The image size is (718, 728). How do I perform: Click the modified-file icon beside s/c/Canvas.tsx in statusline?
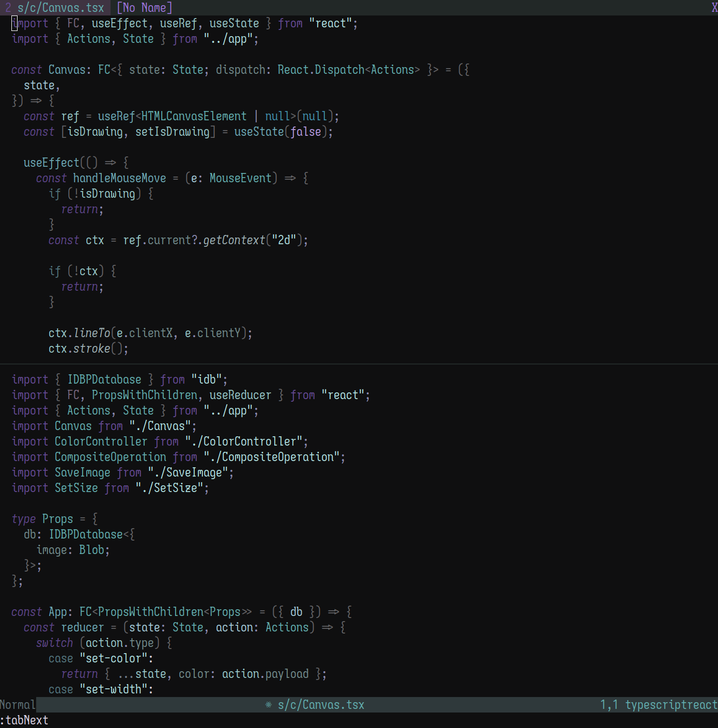[267, 704]
